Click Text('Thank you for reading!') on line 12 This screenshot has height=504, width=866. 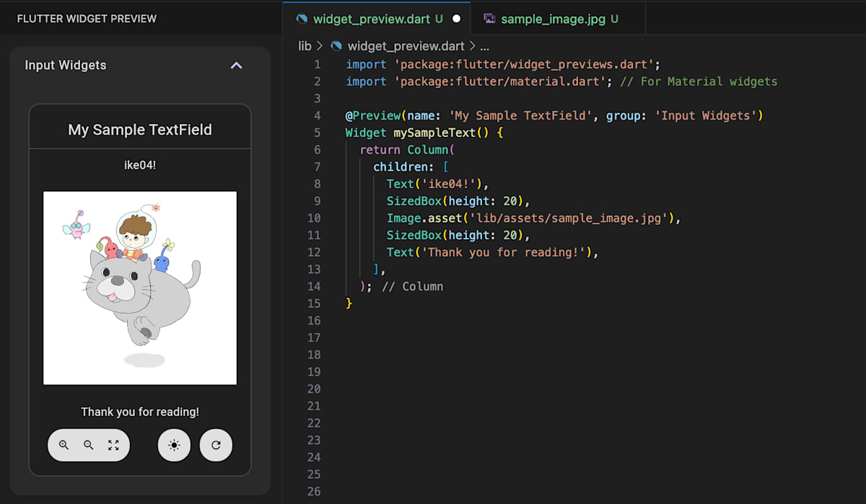click(x=493, y=252)
